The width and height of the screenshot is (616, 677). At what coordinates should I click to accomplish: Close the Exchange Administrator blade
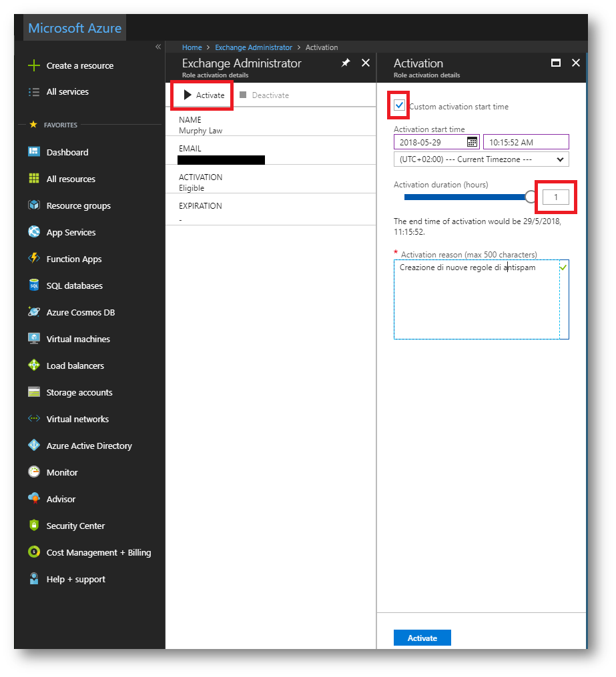(x=366, y=63)
